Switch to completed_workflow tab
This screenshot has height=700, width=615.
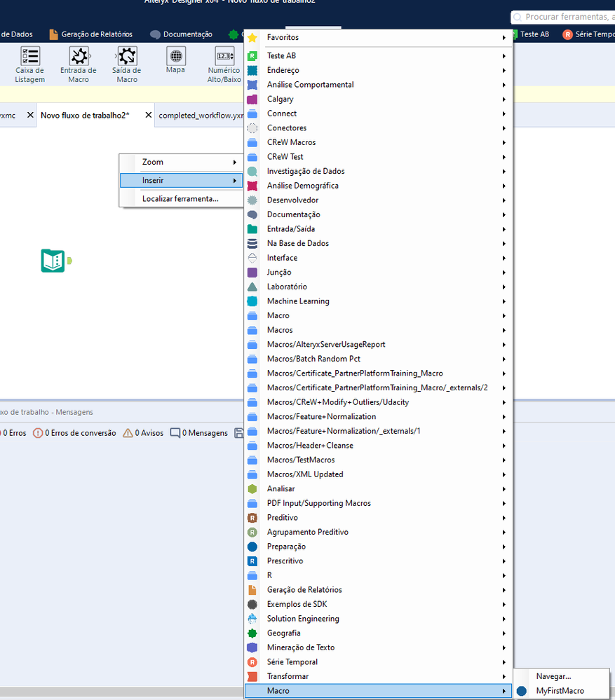pos(201,115)
